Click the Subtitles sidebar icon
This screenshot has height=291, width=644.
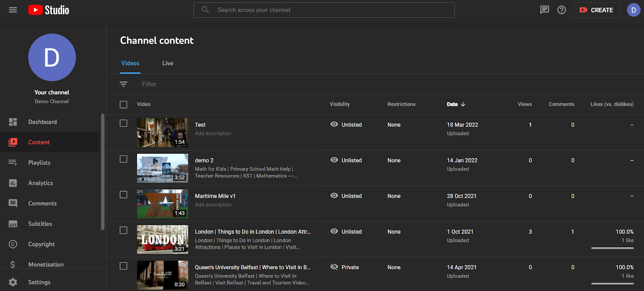tap(13, 223)
